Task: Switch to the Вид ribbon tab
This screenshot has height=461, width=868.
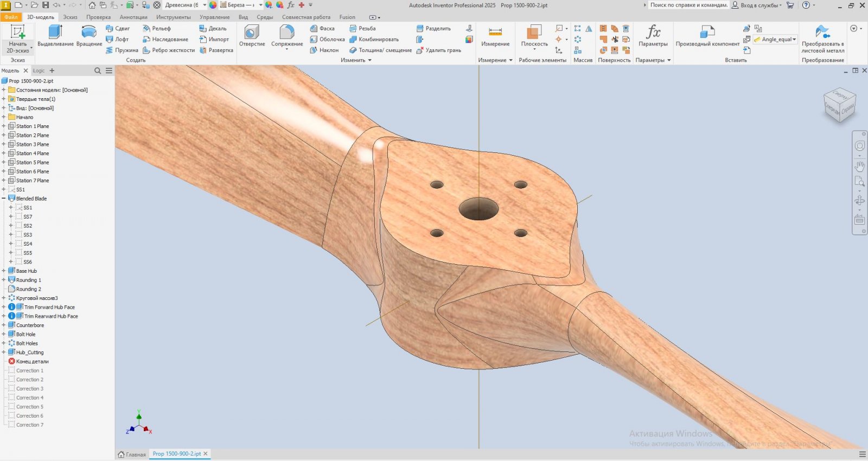Action: [243, 17]
